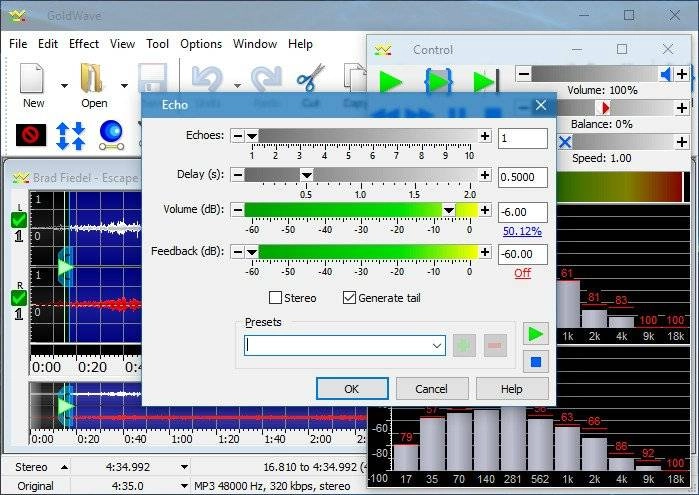The height and width of the screenshot is (495, 699).
Task: Click the Delay slider minus button
Action: [238, 175]
